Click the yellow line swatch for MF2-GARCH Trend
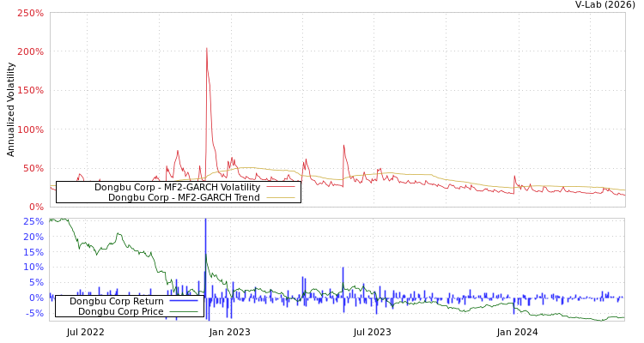This screenshot has width=644, height=343. pyautogui.click(x=280, y=198)
